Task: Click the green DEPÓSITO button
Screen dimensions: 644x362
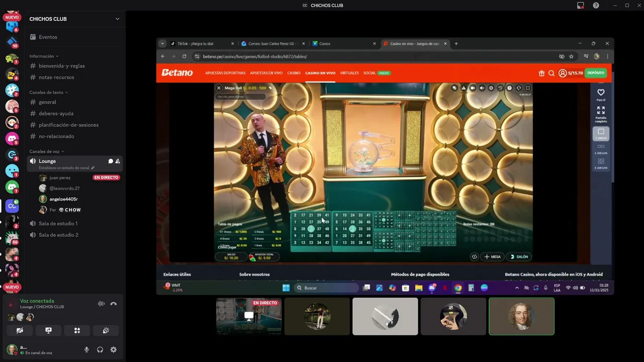Action: [x=596, y=73]
